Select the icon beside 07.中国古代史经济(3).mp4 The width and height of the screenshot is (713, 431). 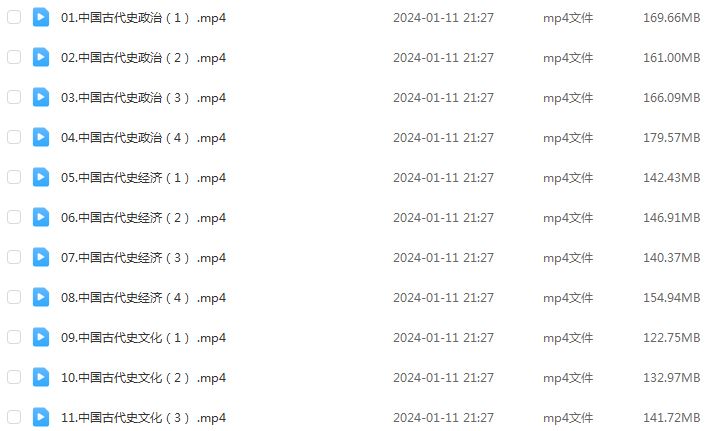pyautogui.click(x=41, y=257)
